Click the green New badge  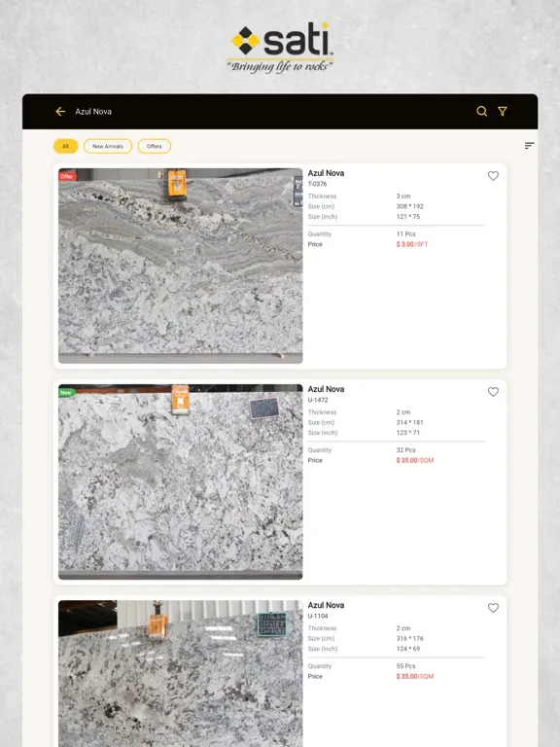click(66, 393)
